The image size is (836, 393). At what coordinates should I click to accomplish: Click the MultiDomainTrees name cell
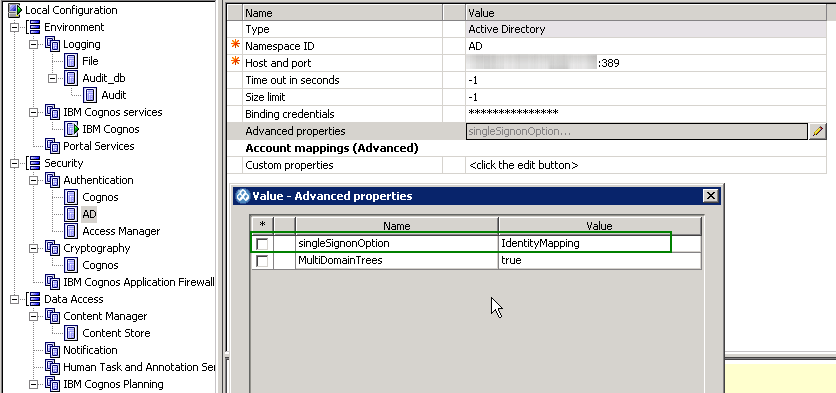click(x=397, y=261)
